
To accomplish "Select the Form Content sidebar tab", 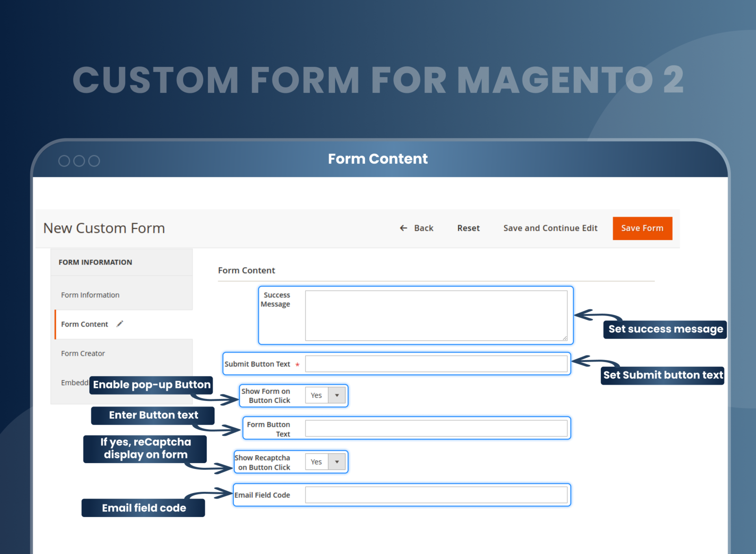I will click(123, 324).
